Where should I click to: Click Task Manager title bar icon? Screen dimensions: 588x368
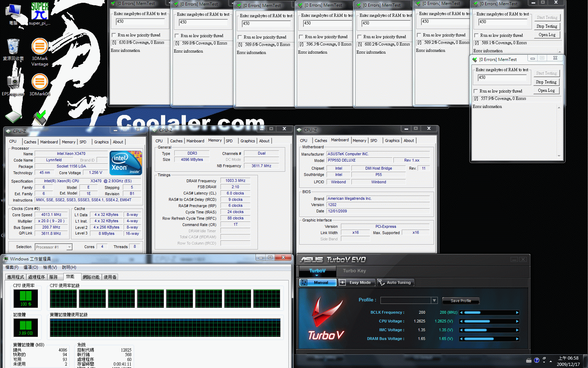(x=6, y=259)
